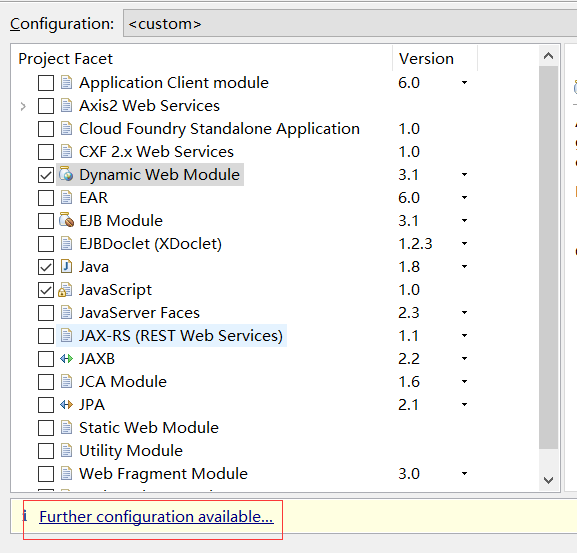Image resolution: width=577 pixels, height=553 pixels.
Task: Check the Web Fragment Module checkbox
Action: click(46, 474)
